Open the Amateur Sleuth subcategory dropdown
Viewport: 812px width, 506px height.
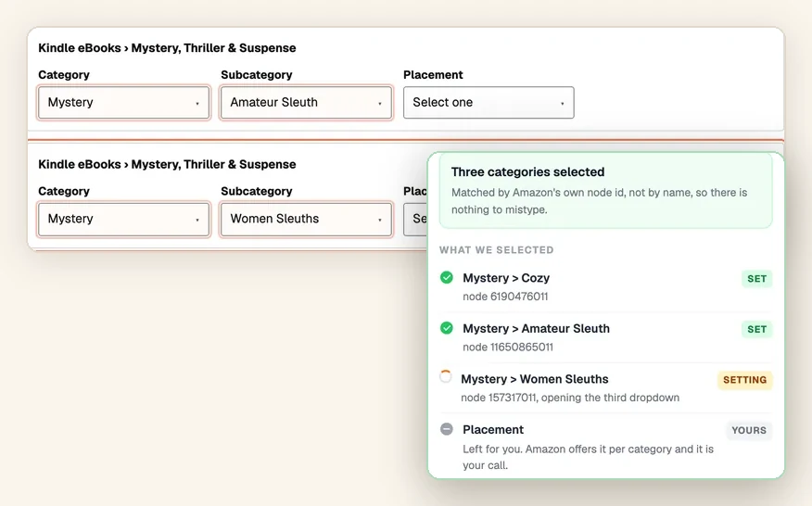tap(306, 103)
